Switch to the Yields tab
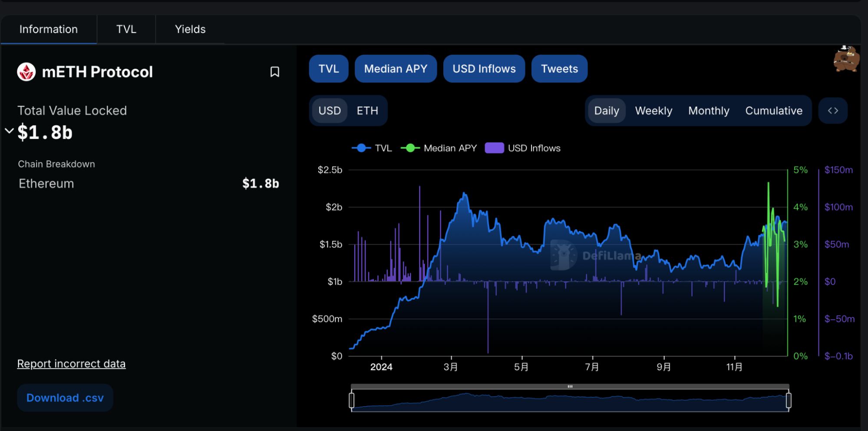868x431 pixels. coord(190,30)
